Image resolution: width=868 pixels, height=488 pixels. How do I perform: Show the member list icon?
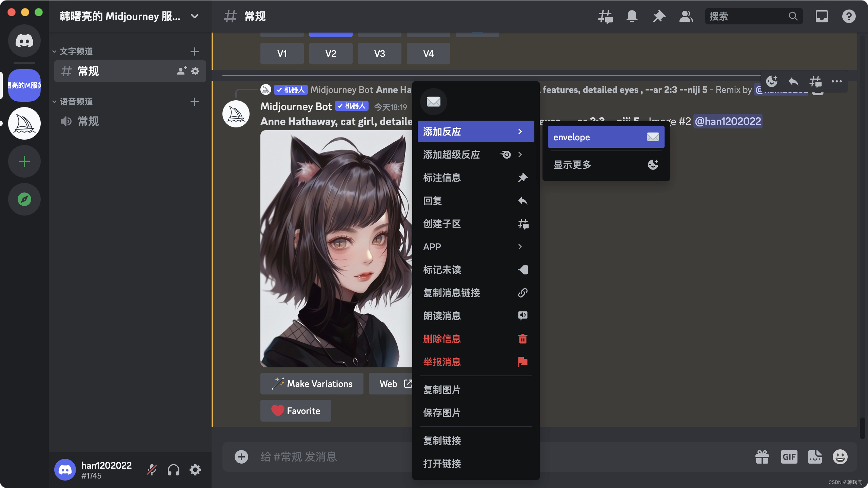(686, 16)
